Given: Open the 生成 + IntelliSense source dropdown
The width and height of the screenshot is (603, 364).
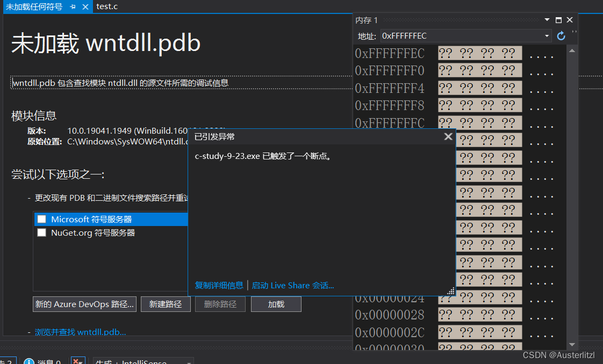Looking at the screenshot, I should coord(143,361).
